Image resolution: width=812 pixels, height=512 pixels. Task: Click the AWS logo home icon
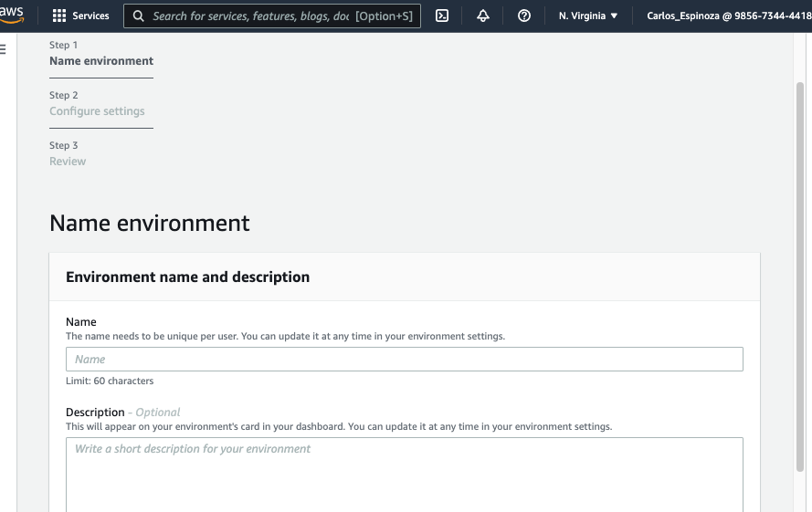(11, 15)
